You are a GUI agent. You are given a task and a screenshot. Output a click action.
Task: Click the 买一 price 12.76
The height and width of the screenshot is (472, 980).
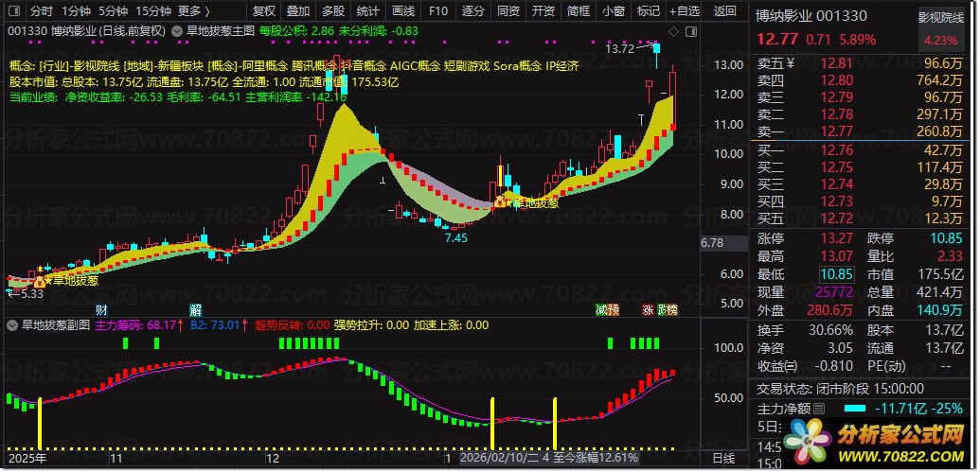pos(834,149)
